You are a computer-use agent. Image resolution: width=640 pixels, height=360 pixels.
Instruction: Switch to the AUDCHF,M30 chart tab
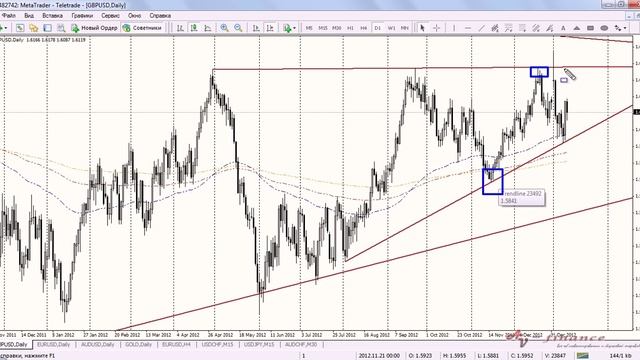point(301,344)
